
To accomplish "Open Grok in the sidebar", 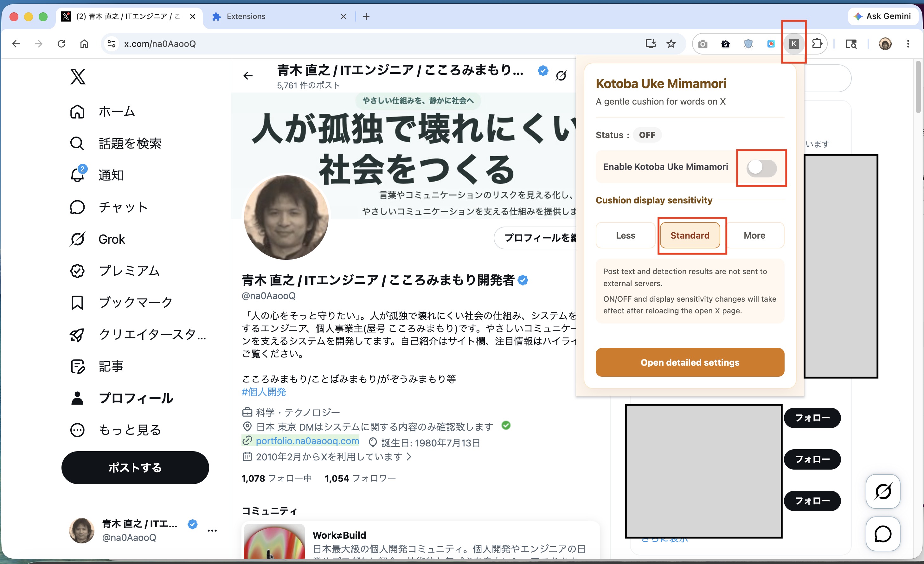I will click(98, 239).
